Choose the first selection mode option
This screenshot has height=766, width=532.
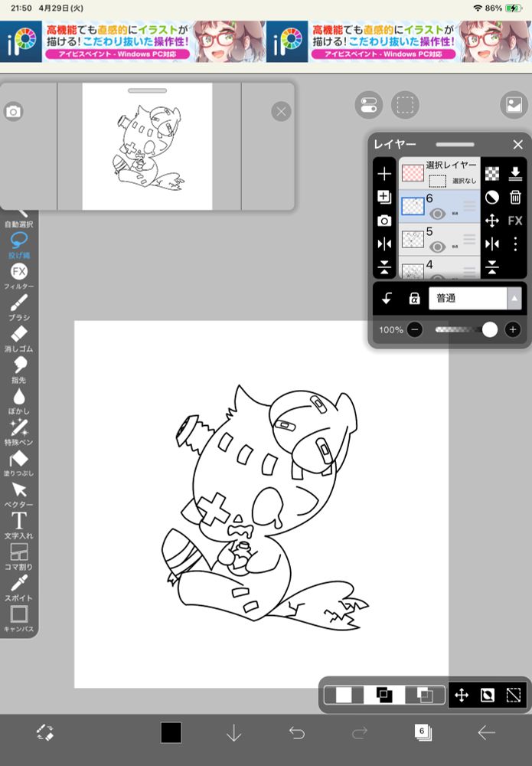[x=344, y=695]
